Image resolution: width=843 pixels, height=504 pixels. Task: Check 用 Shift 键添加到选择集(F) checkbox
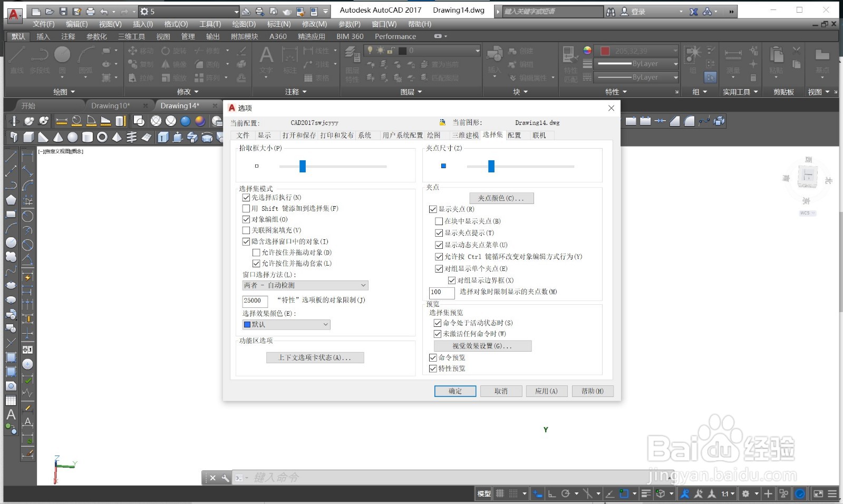[246, 208]
